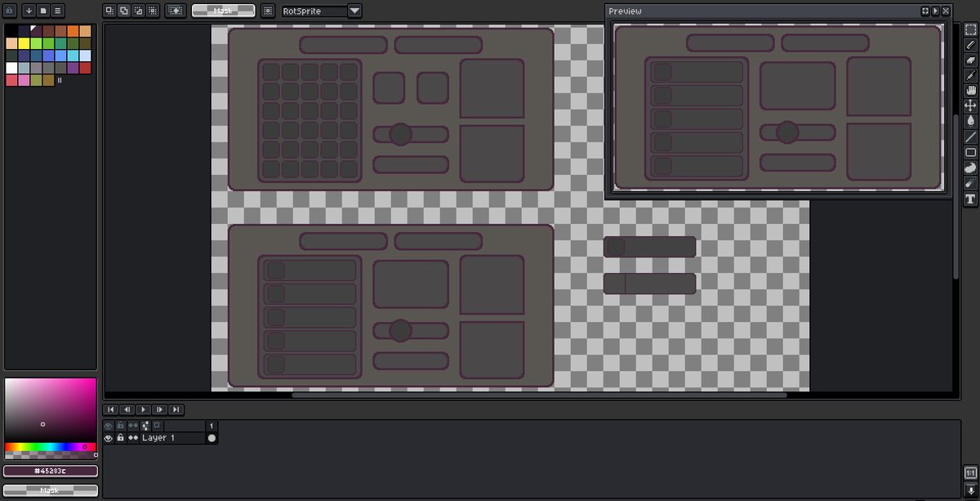The image size is (980, 501).
Task: Select the Eraser tool
Action: (x=970, y=60)
